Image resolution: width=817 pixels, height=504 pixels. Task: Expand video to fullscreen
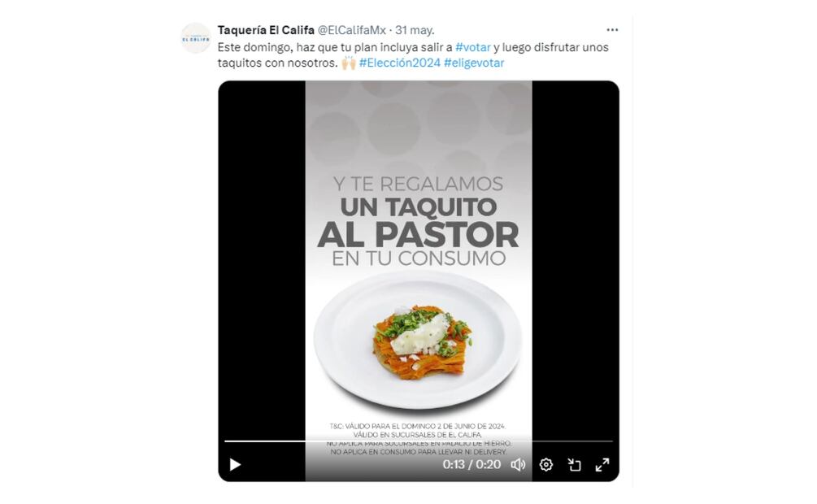point(602,464)
